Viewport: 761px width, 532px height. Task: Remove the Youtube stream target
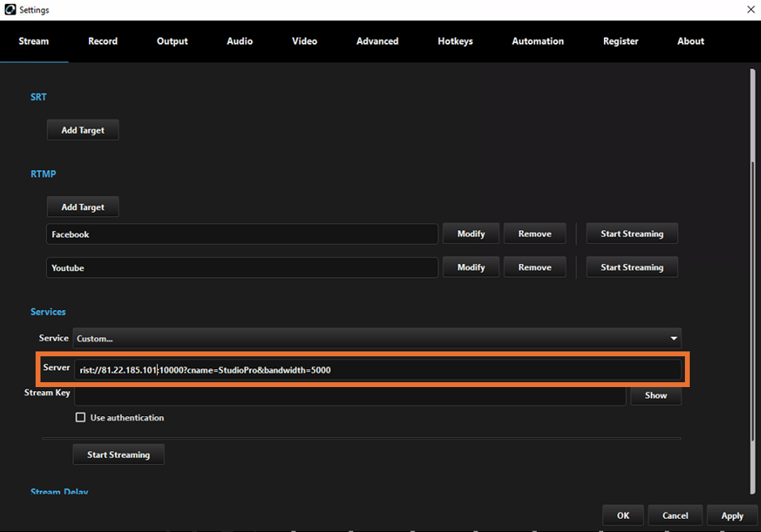pos(534,267)
